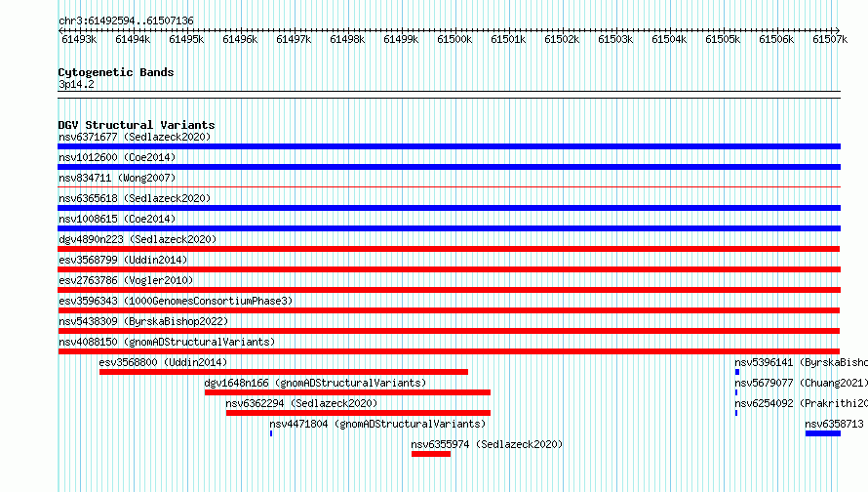Click the nsv834711 (Wong2007) label
The width and height of the screenshot is (868, 492).
pos(117,178)
